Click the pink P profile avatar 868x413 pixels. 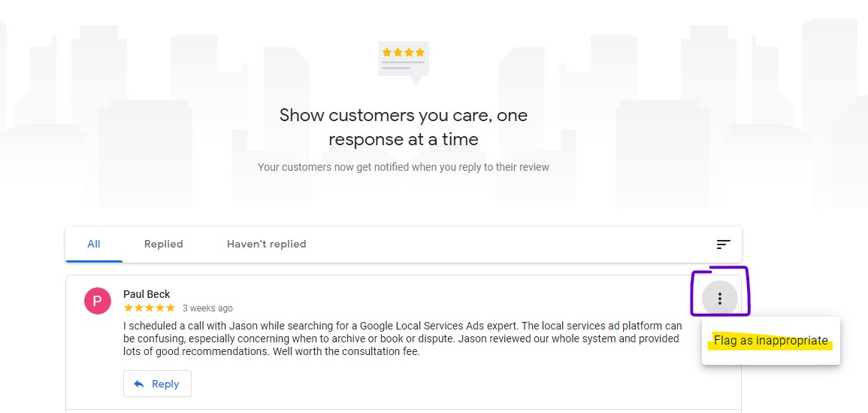click(x=98, y=301)
